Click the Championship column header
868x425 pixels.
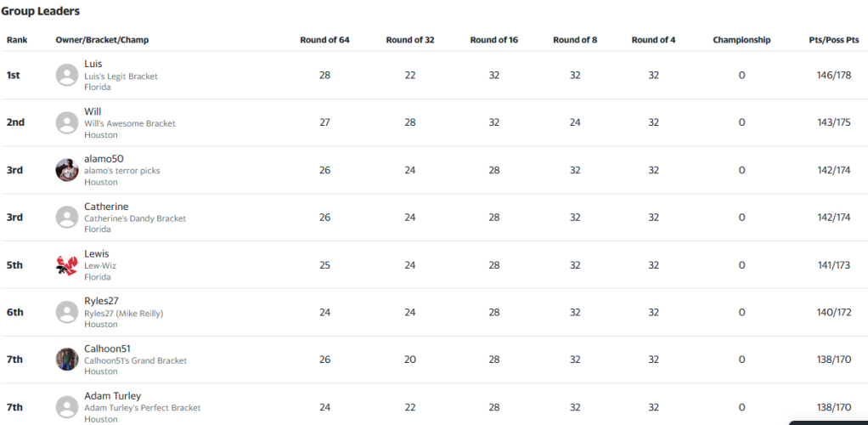(x=741, y=40)
